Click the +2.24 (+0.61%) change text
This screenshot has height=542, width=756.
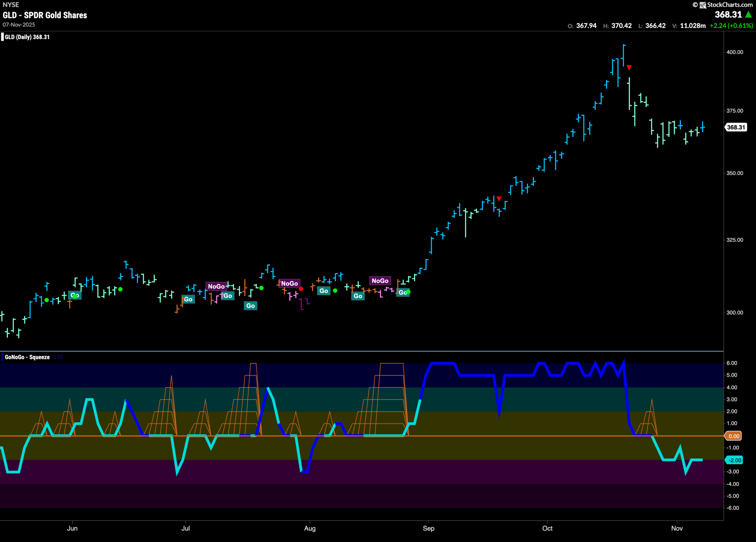point(731,26)
